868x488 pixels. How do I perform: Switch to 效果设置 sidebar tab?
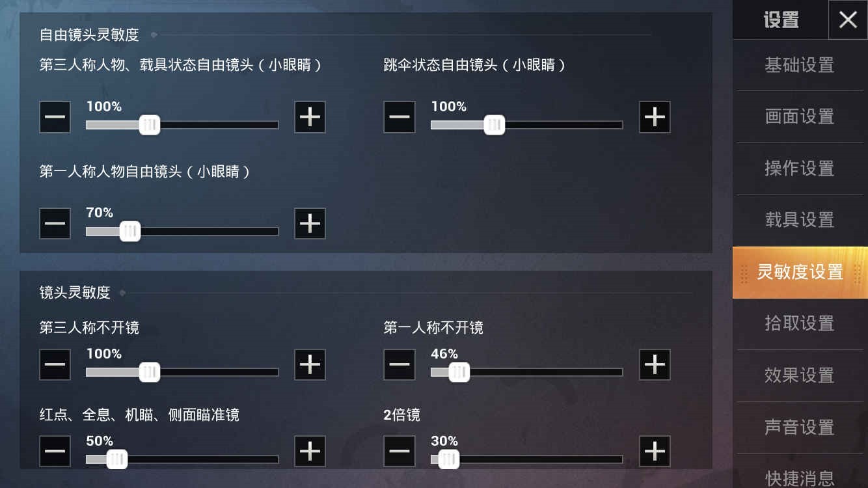(x=800, y=375)
